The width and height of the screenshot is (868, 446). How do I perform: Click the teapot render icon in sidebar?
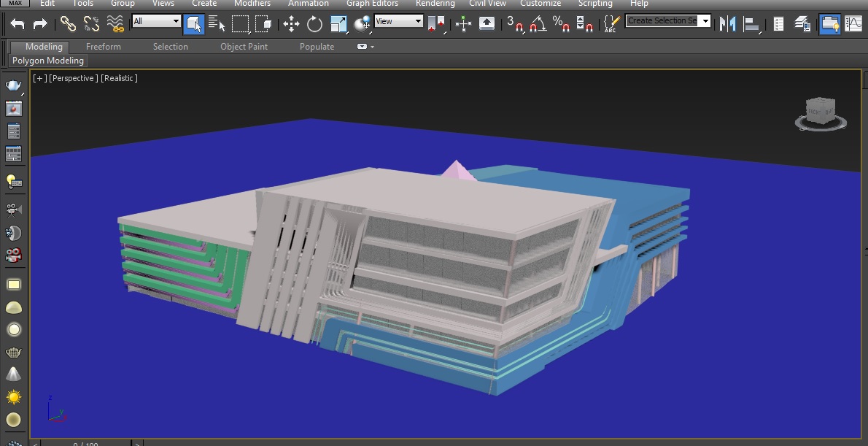coord(14,86)
